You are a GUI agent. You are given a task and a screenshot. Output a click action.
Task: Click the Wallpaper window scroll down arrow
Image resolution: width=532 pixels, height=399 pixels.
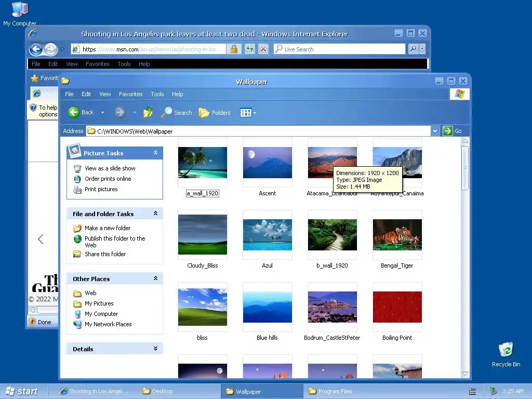[x=465, y=374]
